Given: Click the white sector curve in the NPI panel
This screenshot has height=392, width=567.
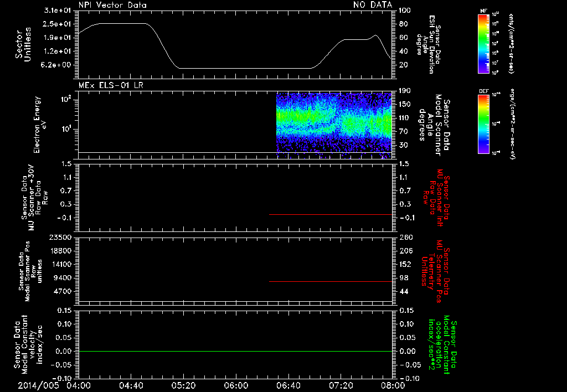Looking at the screenshot, I should pyautogui.click(x=235, y=45).
